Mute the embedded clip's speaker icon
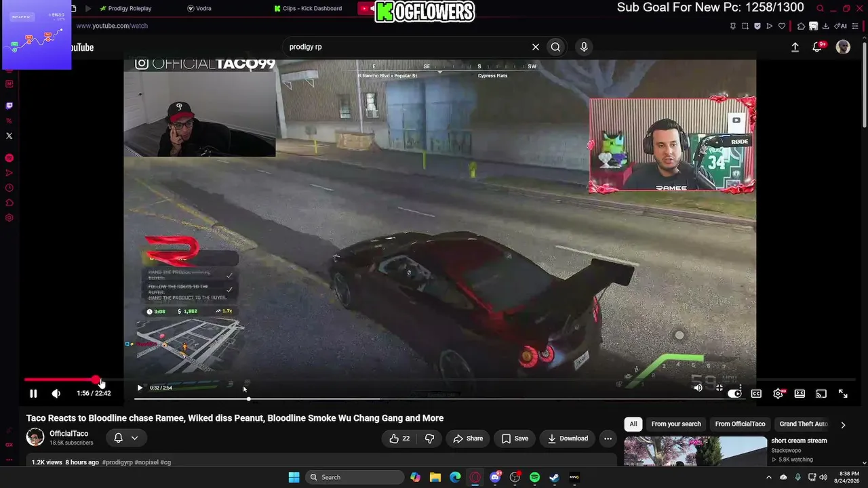The image size is (868, 488). pos(698,388)
